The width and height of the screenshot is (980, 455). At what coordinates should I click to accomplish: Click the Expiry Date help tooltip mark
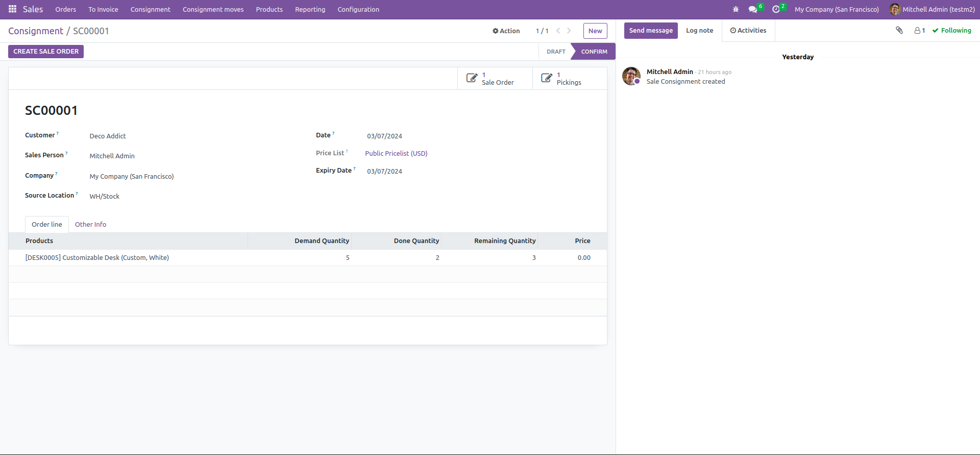(x=355, y=169)
